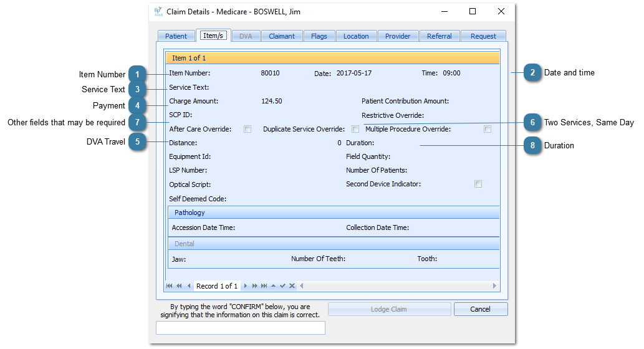Click the Accession Date Time label
This screenshot has height=349, width=644.
coord(203,227)
